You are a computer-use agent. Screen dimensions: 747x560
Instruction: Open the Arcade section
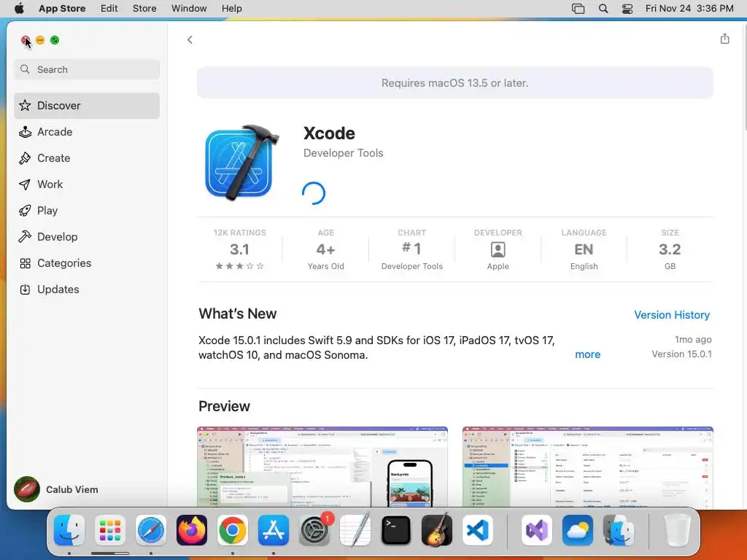(x=87, y=132)
